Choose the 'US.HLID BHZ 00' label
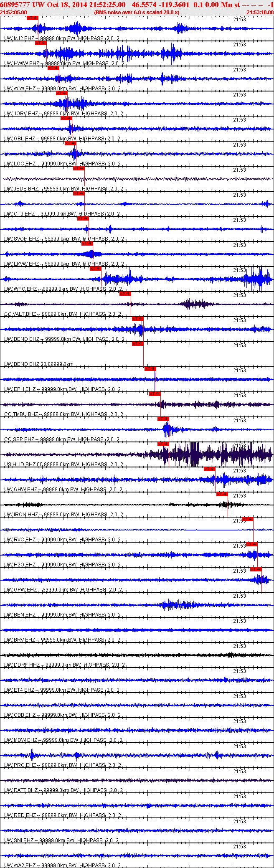The image size is (274, 868). [x=23, y=464]
